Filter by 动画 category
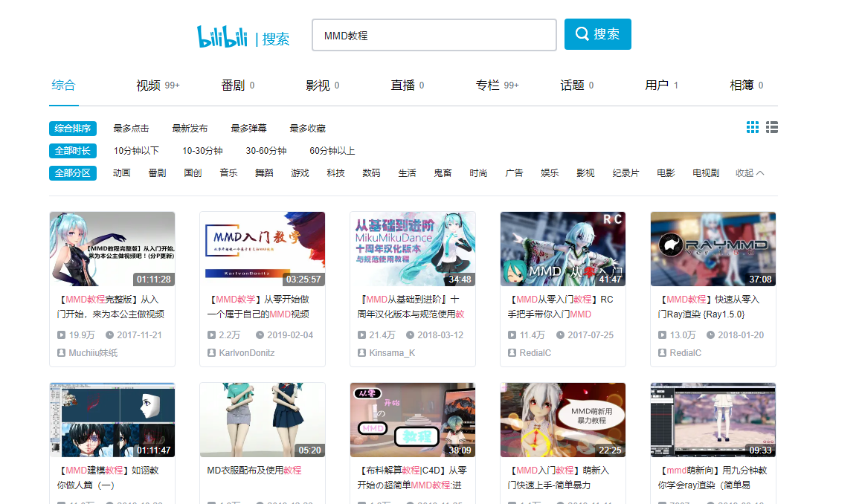Image resolution: width=862 pixels, height=504 pixels. coord(121,173)
